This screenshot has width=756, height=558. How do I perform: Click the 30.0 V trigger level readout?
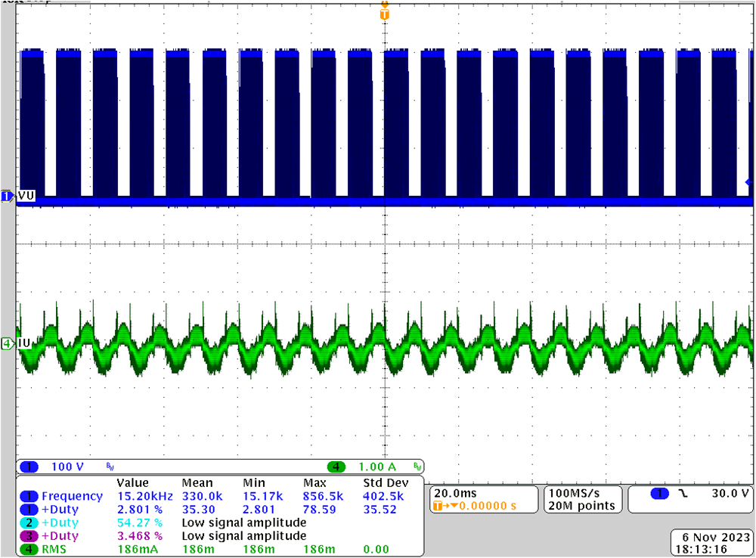[729, 493]
